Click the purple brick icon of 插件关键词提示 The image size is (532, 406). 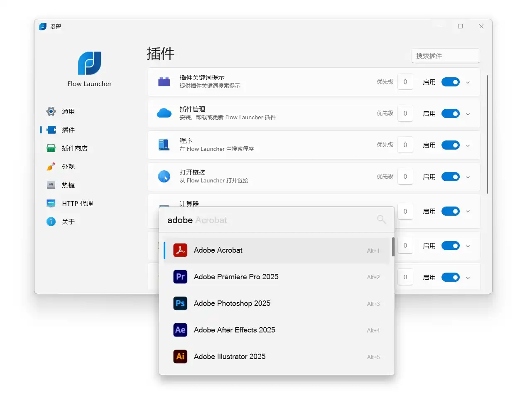click(x=164, y=81)
